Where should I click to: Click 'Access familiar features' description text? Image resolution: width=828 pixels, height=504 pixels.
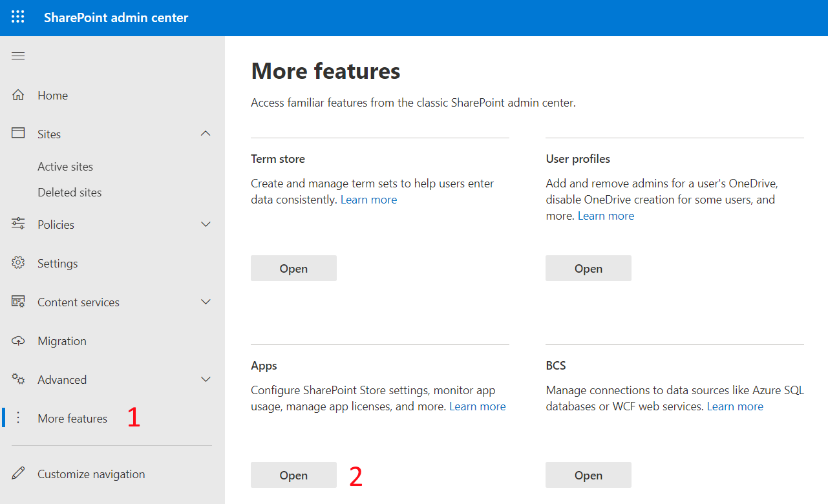click(x=413, y=103)
